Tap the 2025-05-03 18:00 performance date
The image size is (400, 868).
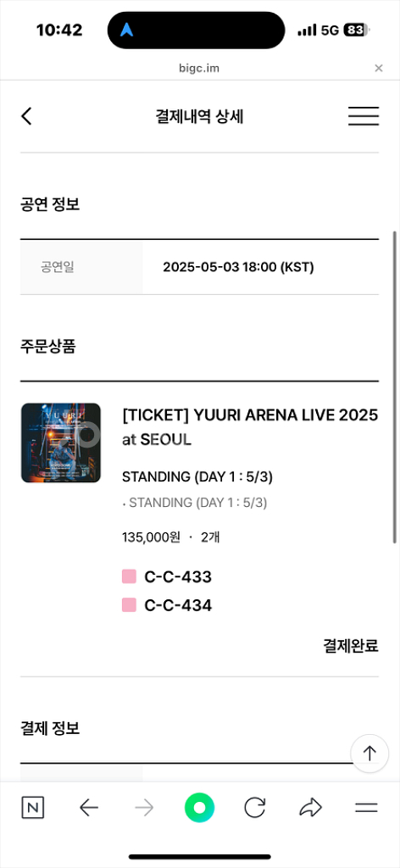pos(238,267)
